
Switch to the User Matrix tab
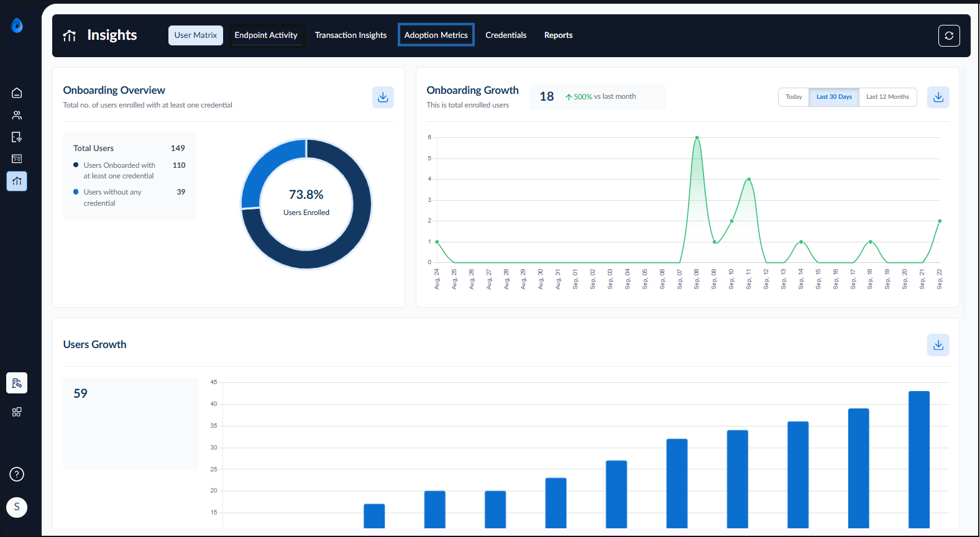tap(196, 35)
